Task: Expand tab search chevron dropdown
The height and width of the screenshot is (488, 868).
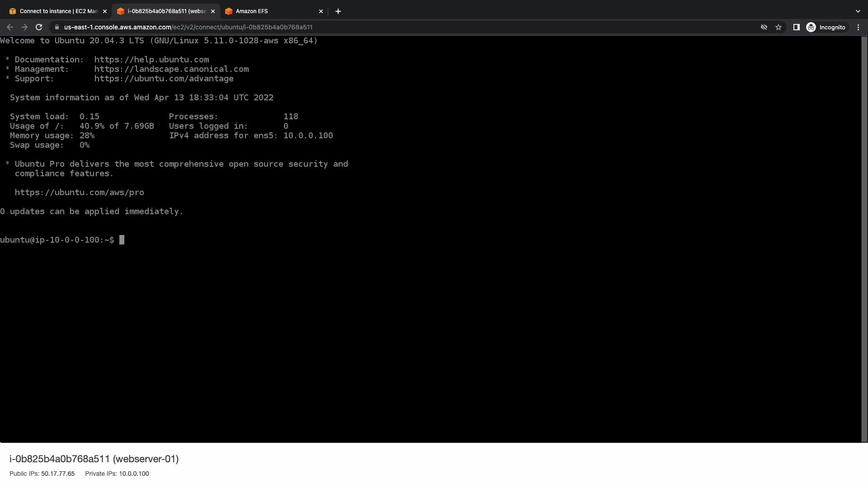Action: (858, 11)
